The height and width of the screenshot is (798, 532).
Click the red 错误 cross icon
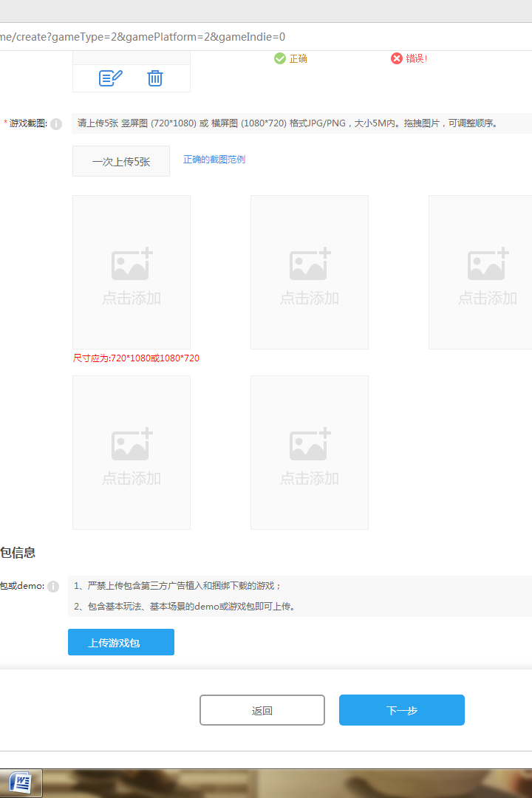397,58
